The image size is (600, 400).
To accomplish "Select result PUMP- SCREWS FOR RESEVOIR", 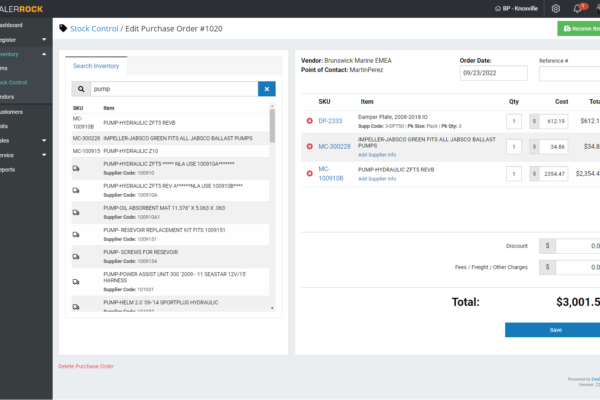I will [170, 256].
